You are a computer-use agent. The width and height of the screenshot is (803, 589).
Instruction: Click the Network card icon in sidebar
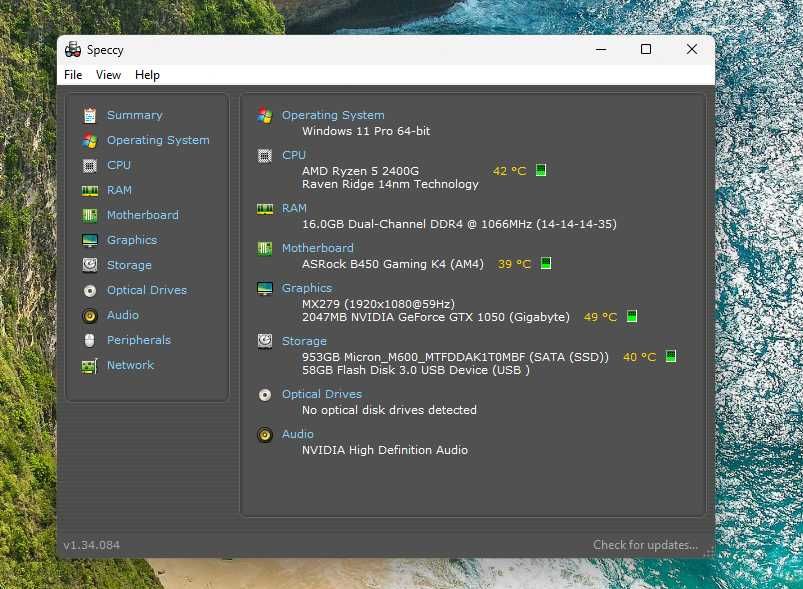[x=90, y=366]
